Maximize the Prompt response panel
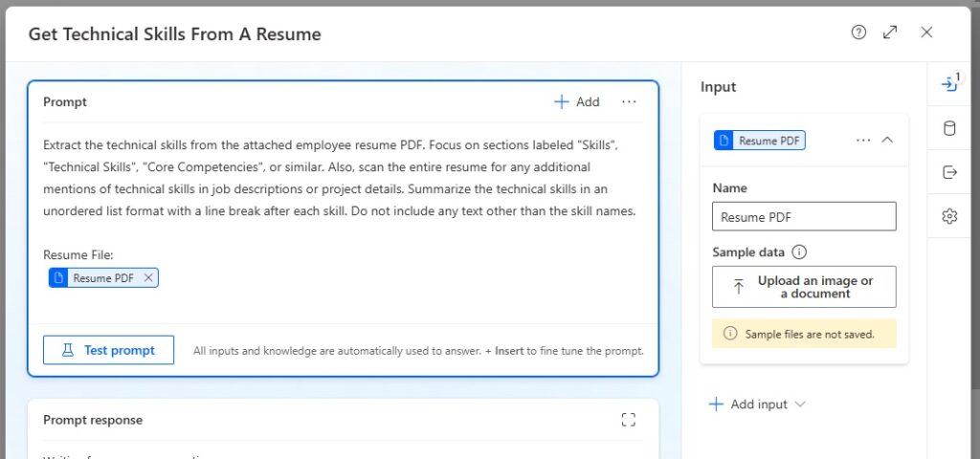 [629, 421]
